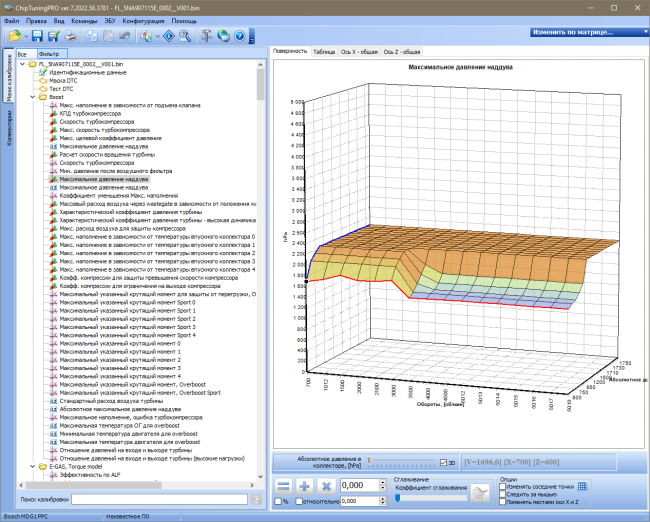Collapse the 'E-GAS, Torque model' folder
Image resolution: width=650 pixels, height=522 pixels.
click(x=33, y=466)
